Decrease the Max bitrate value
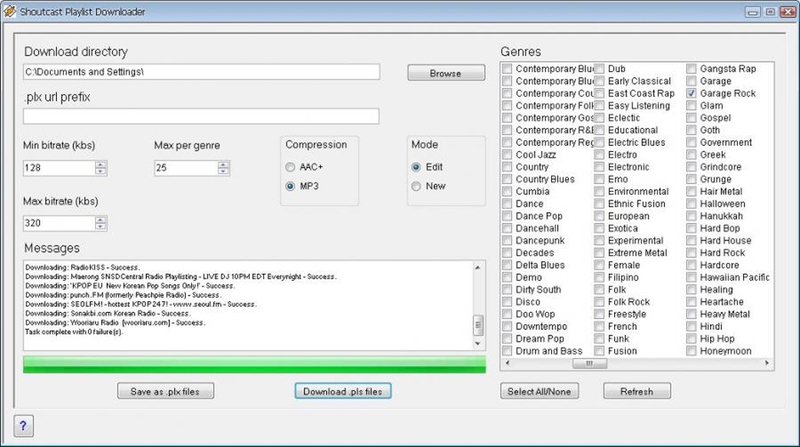Viewport: 800px width, 447px height. point(101,227)
